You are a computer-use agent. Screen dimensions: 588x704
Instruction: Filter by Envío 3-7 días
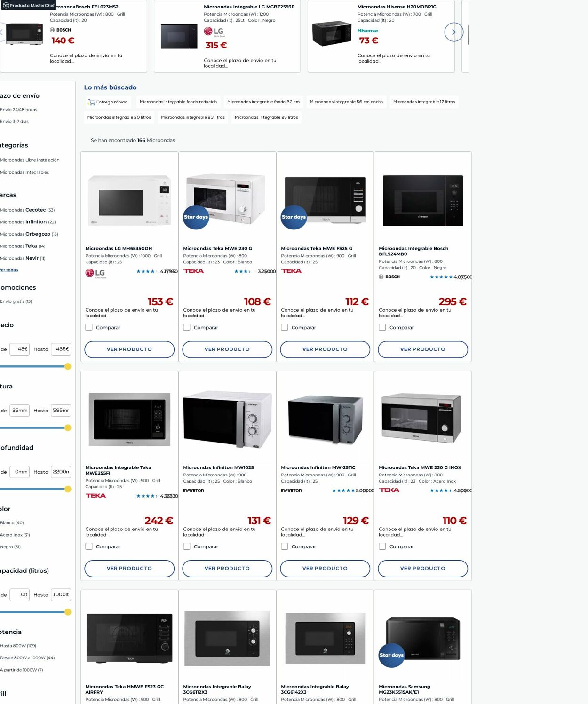click(14, 122)
